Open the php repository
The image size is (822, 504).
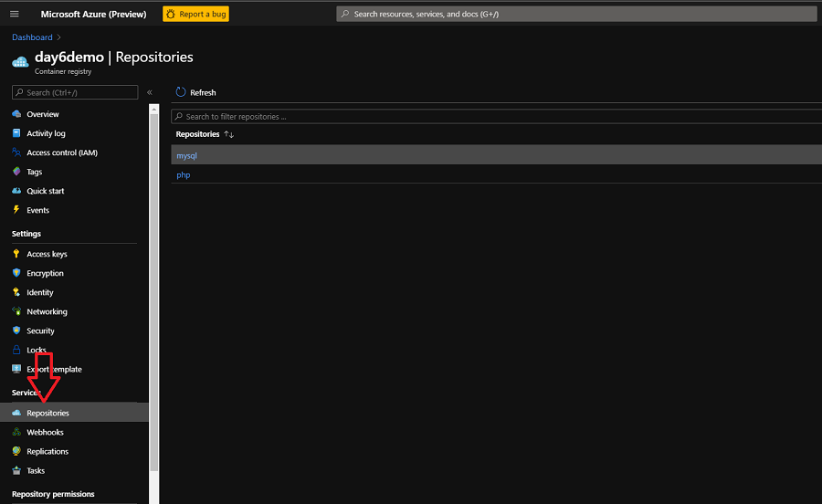pos(184,174)
